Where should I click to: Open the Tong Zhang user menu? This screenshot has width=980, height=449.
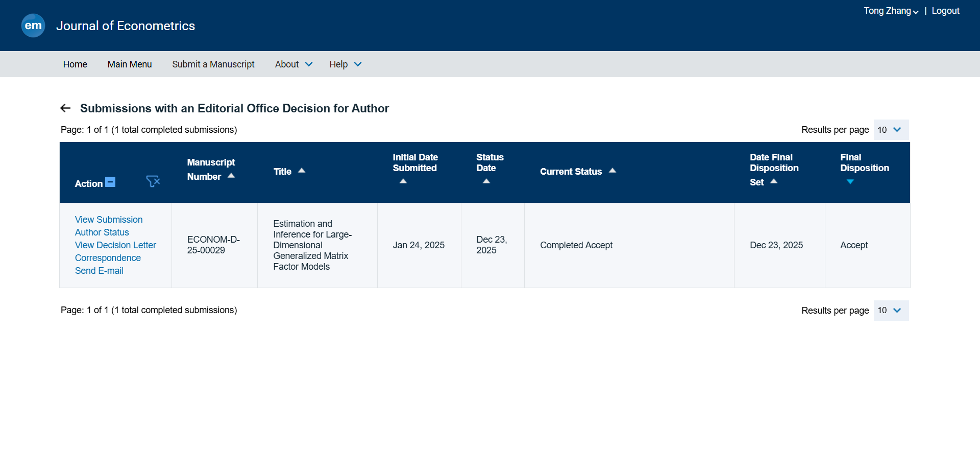tap(891, 11)
